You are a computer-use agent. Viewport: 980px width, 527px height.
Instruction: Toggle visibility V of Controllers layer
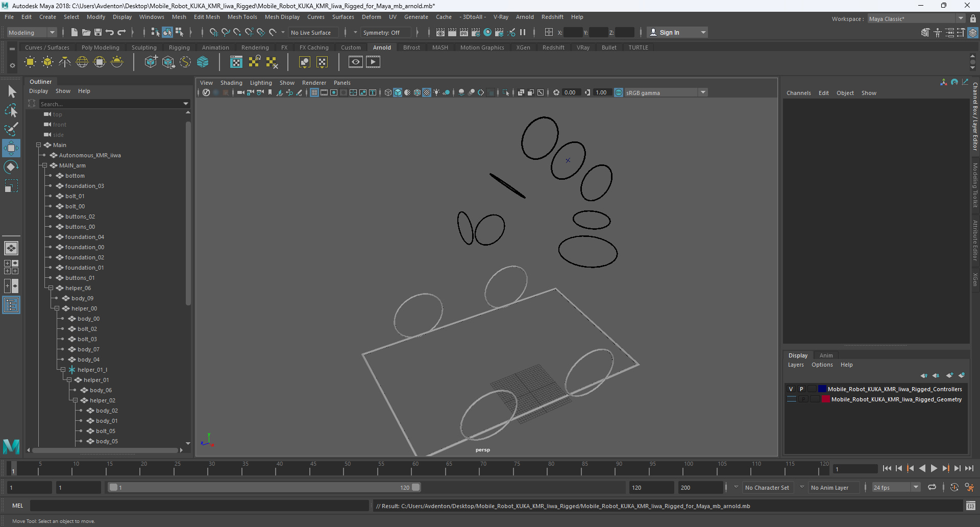pos(791,389)
